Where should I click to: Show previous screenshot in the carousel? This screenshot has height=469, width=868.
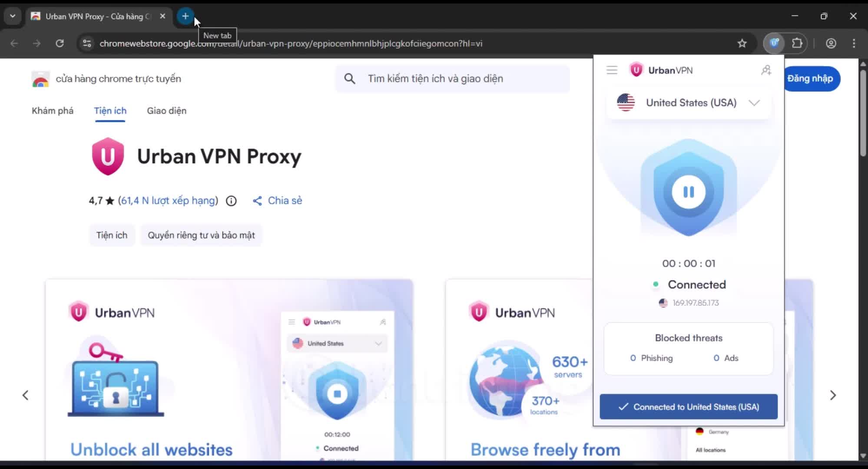click(26, 395)
